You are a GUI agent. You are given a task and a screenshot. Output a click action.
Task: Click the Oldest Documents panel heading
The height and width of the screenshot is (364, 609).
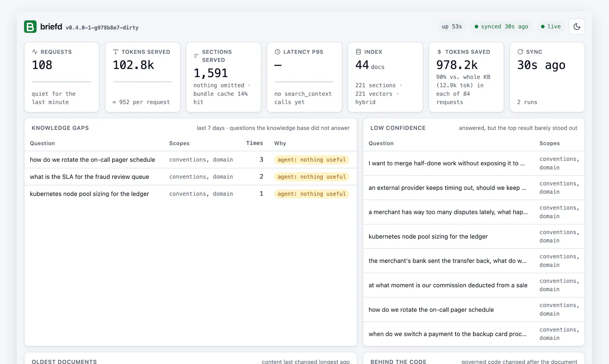coord(64,362)
